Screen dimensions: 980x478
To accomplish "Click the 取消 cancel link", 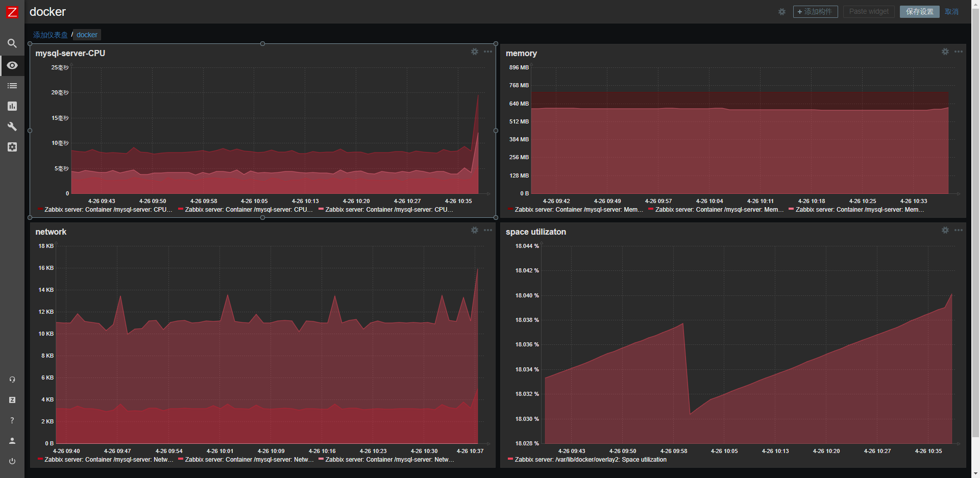I will (x=951, y=12).
